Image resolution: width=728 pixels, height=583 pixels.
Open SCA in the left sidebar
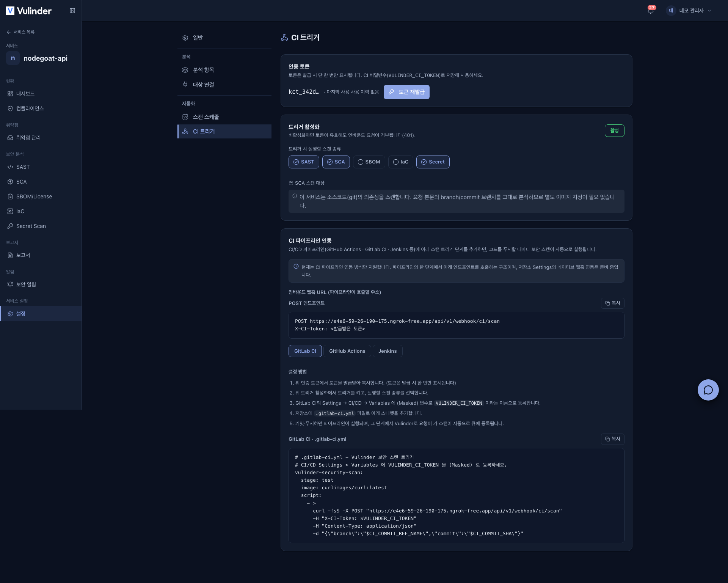41,182
